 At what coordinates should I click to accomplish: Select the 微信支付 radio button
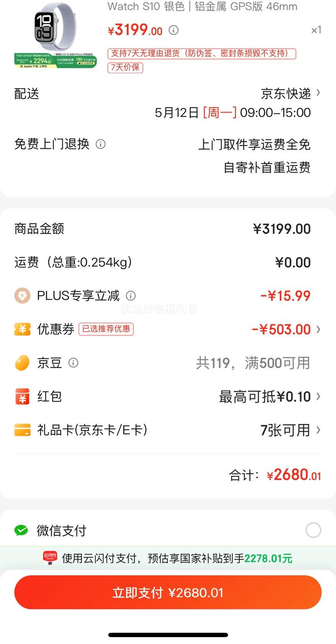[313, 530]
